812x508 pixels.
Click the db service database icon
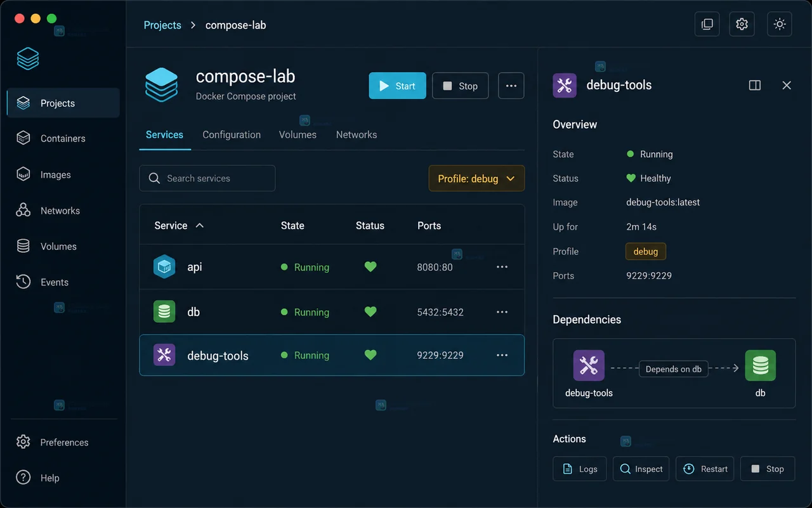point(164,311)
